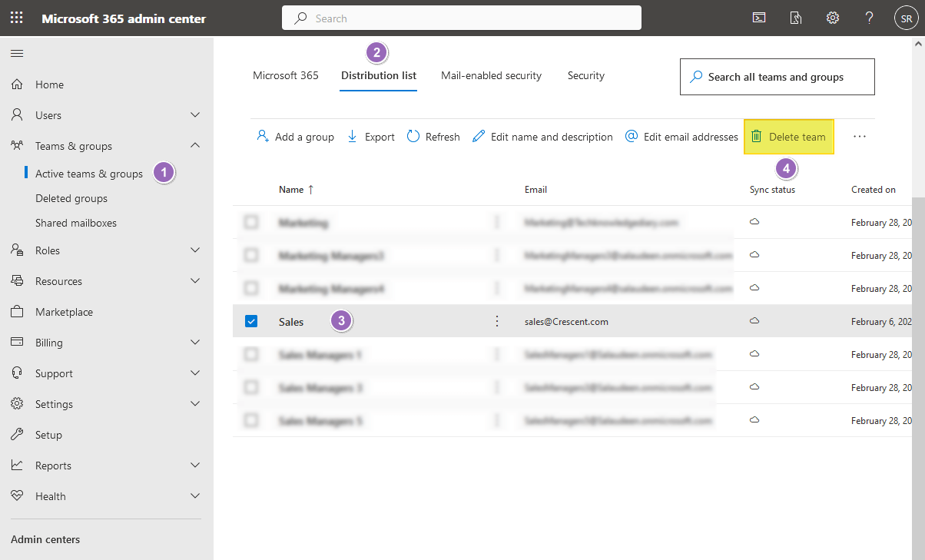Open Shared mailboxes in sidebar
The width and height of the screenshot is (925, 560).
[76, 223]
